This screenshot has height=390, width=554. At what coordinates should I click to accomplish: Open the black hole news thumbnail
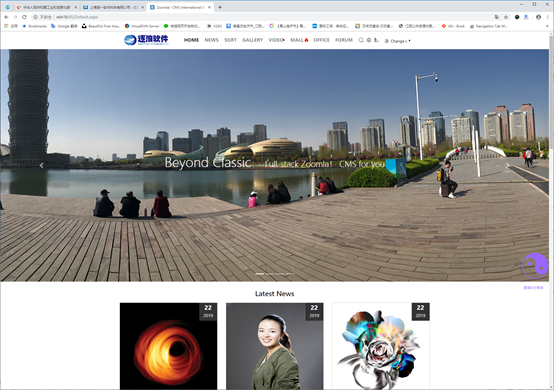[169, 346]
